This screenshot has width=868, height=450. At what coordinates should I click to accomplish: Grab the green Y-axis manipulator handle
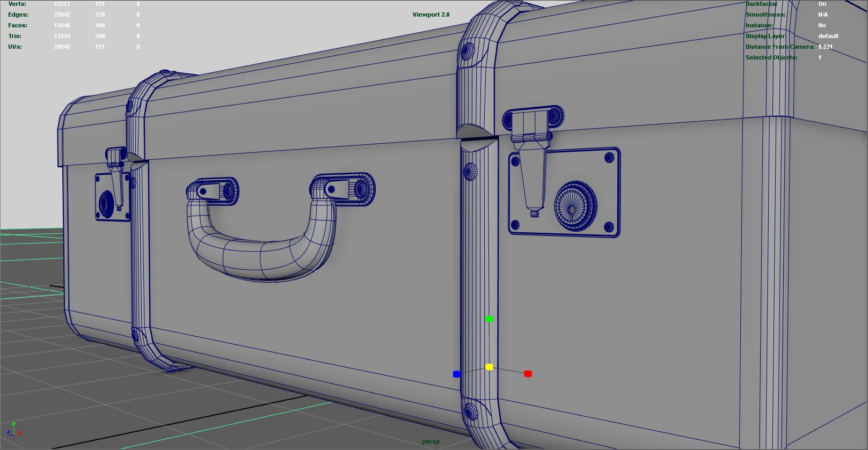click(489, 319)
